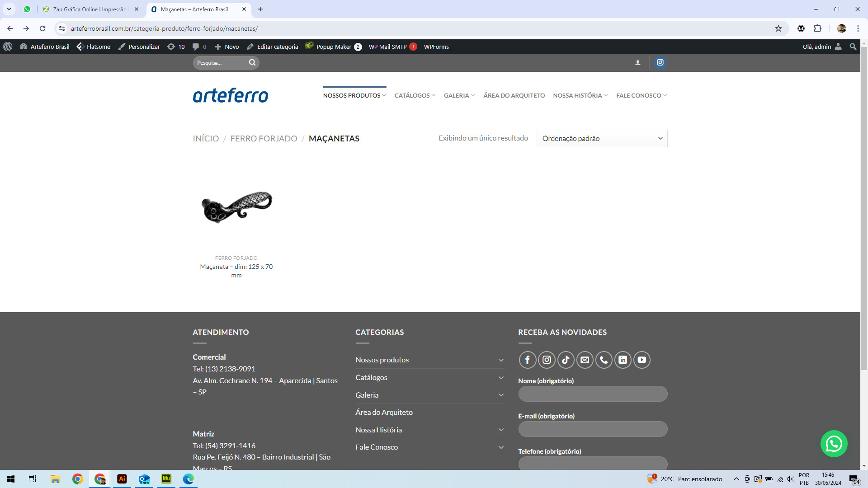
Task: Expand Catálogos chevron in footer categories
Action: point(501,378)
